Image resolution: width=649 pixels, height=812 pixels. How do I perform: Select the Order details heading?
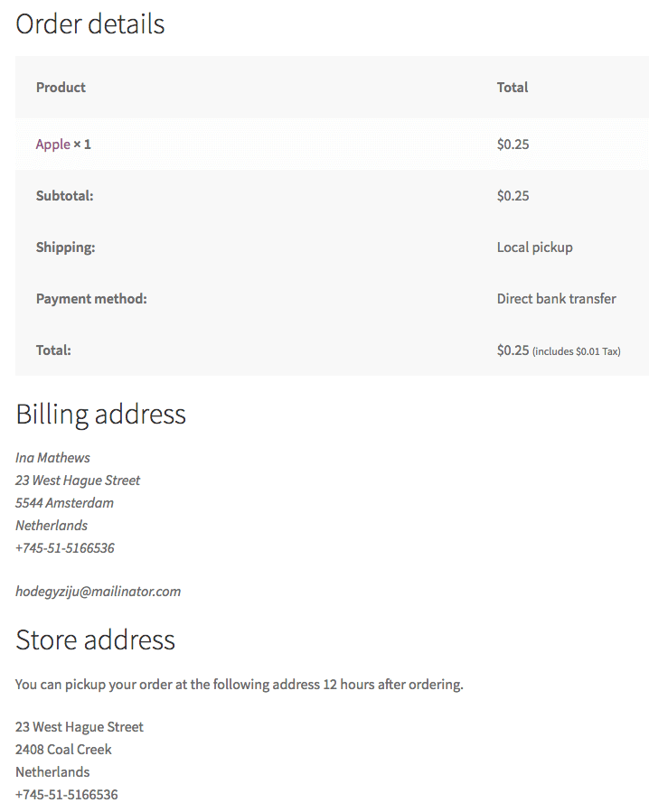click(90, 23)
